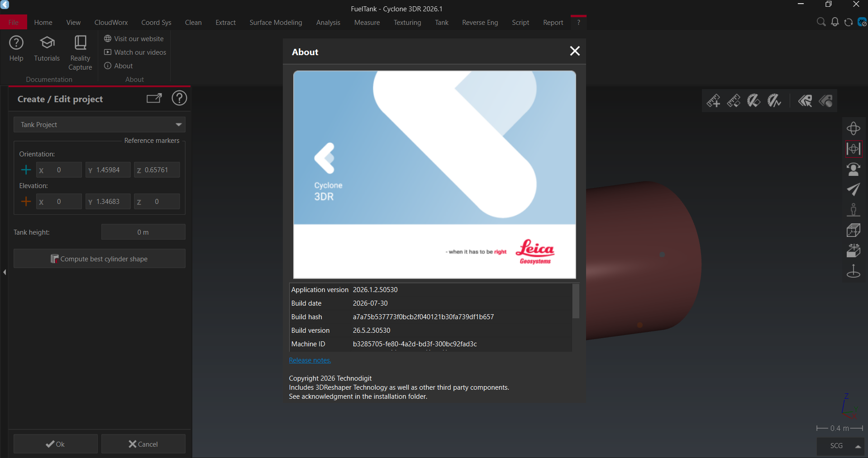This screenshot has width=868, height=458.
Task: Toggle the constrained orbit navigation icon
Action: (854, 149)
